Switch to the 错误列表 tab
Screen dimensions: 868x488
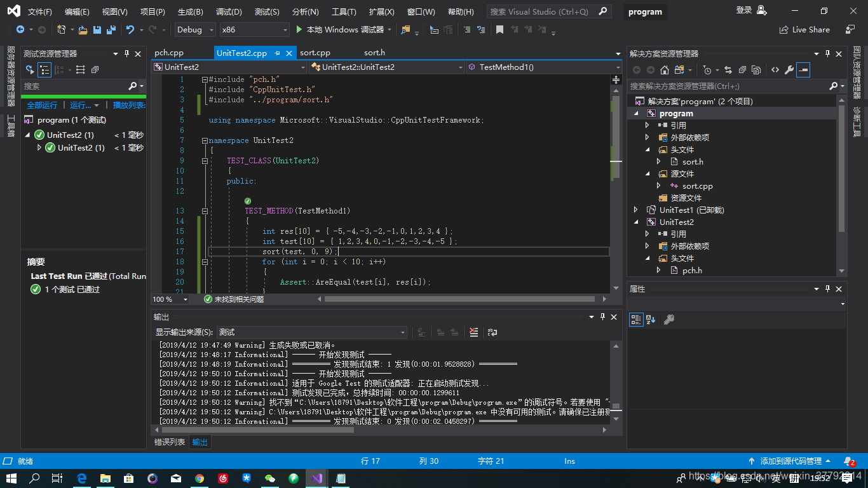click(170, 442)
